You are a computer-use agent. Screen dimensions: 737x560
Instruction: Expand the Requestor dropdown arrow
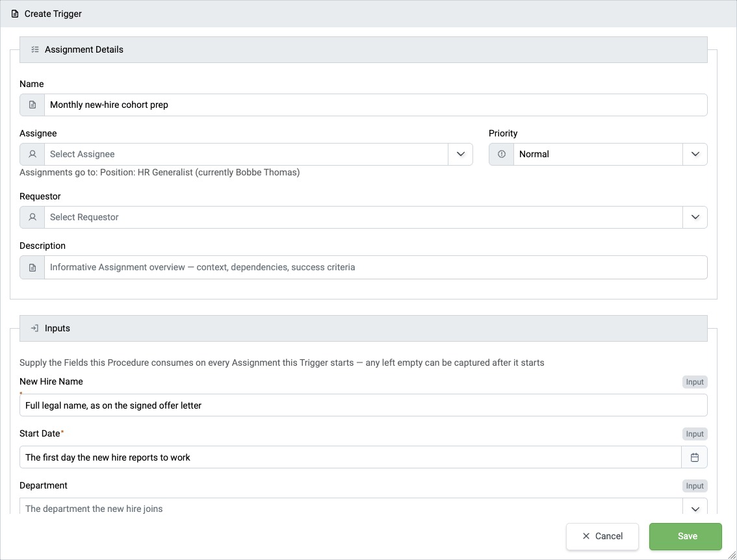click(x=695, y=217)
